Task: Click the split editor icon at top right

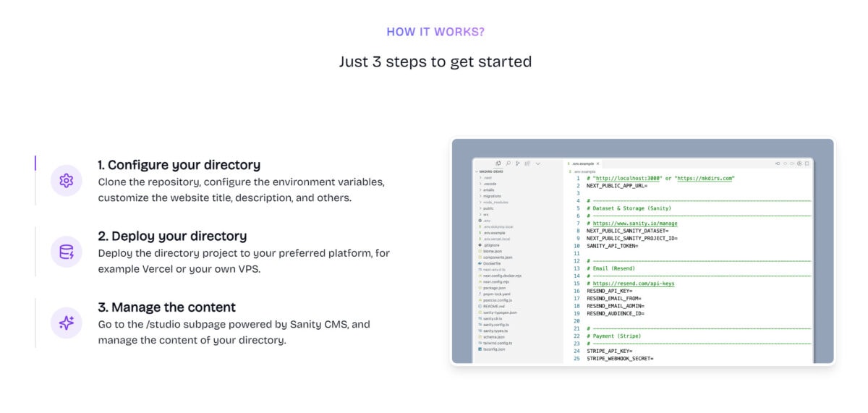Action: (807, 163)
